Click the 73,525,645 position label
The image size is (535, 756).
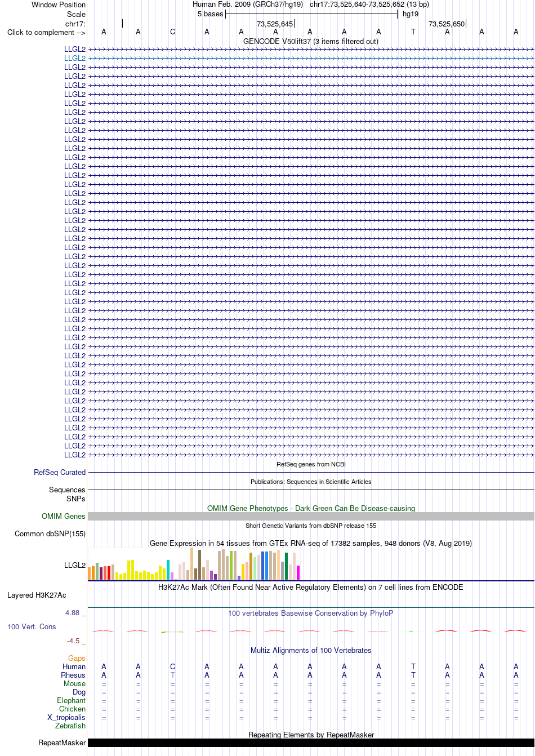275,24
